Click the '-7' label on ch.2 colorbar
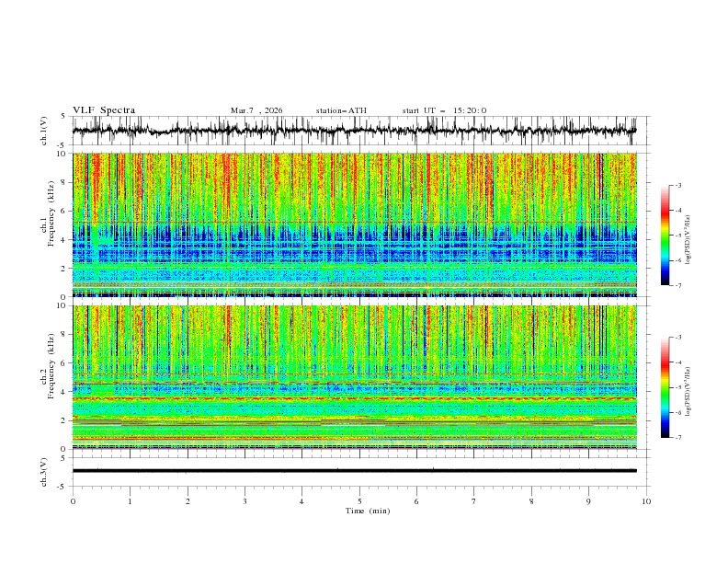 click(677, 438)
